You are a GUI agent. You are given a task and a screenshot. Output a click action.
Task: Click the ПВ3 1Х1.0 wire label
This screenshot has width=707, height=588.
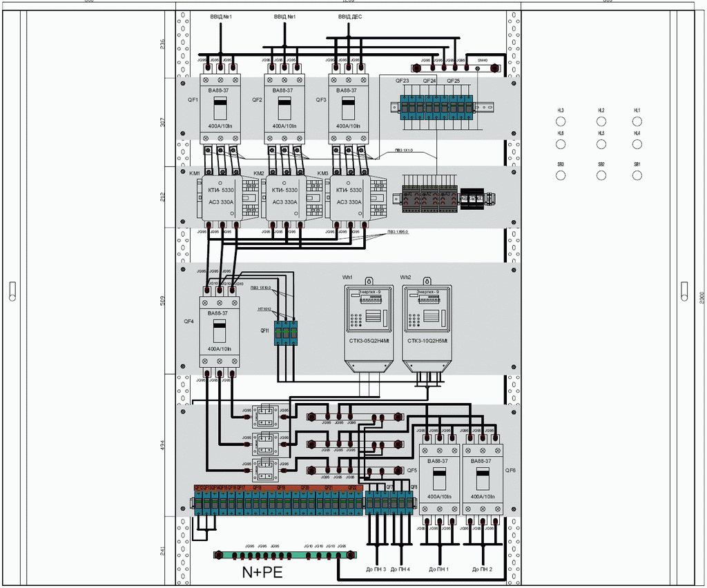click(403, 150)
